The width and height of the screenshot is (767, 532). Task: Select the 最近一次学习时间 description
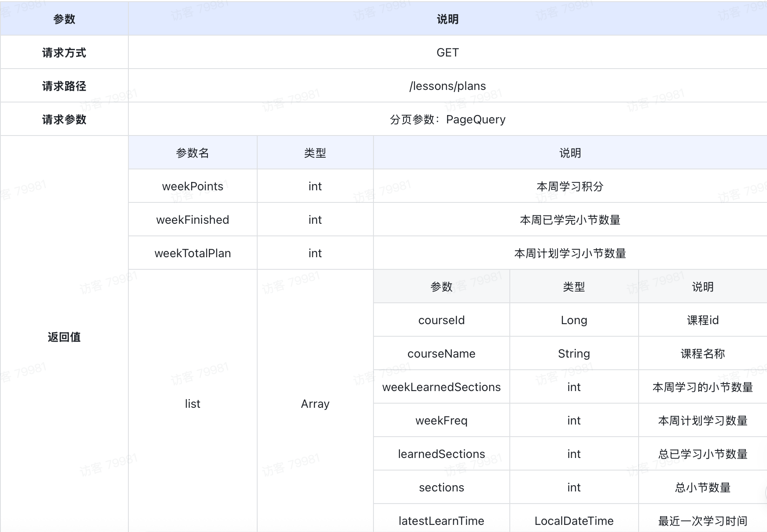click(x=703, y=521)
